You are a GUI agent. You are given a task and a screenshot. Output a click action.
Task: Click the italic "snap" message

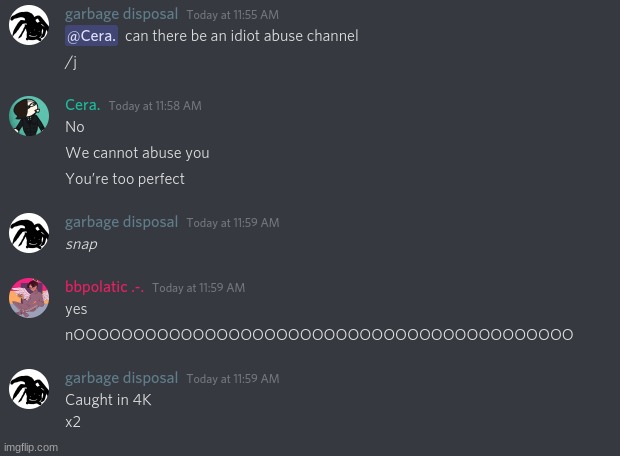click(81, 244)
